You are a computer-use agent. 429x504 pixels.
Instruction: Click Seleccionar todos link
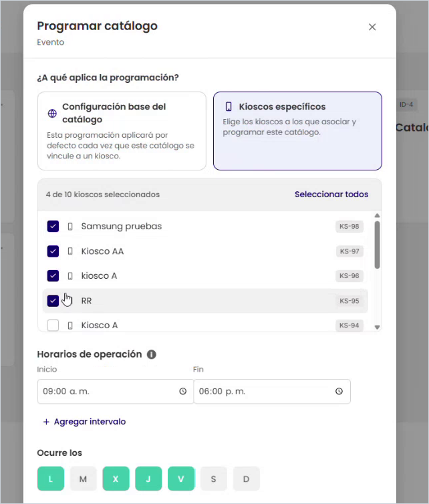point(331,195)
